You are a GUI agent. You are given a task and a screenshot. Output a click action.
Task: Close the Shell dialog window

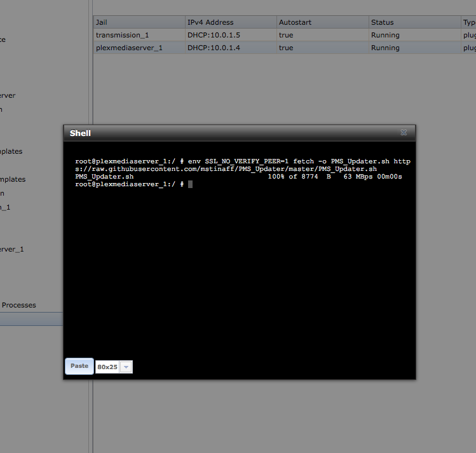(x=404, y=133)
